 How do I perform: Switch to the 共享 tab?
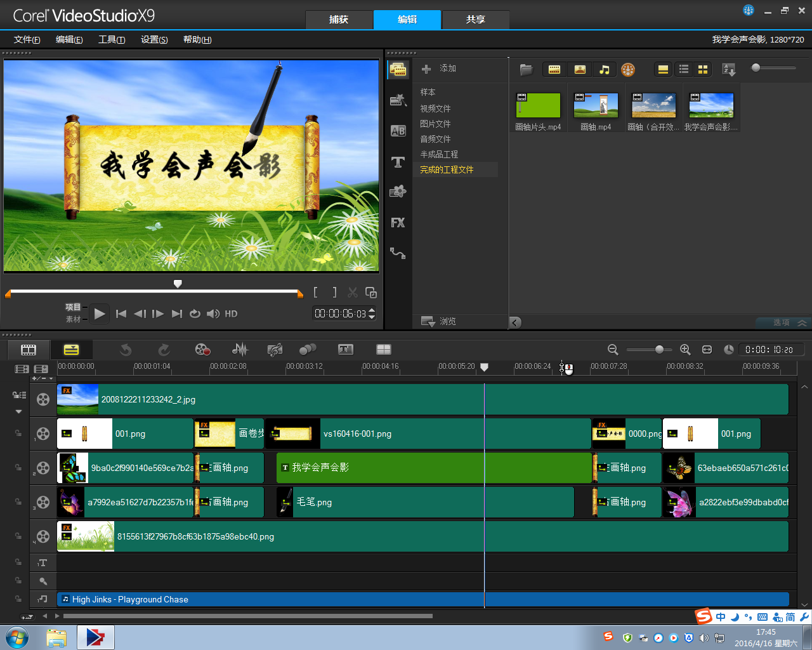[x=475, y=20]
